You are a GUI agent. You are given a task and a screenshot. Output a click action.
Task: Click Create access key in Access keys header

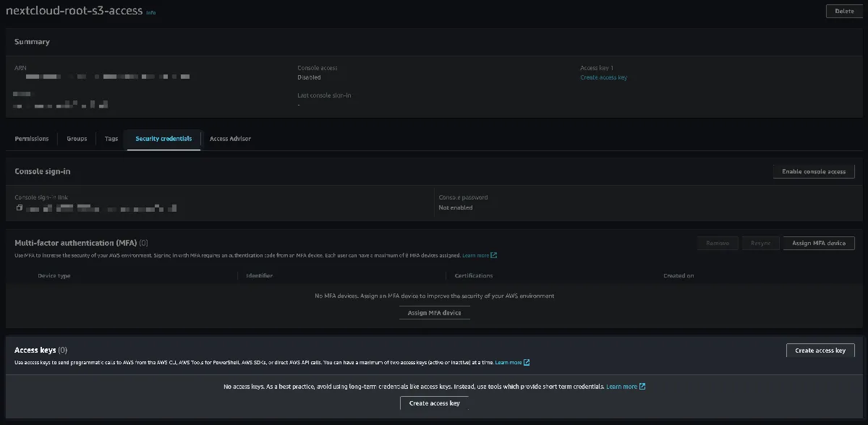coord(820,350)
